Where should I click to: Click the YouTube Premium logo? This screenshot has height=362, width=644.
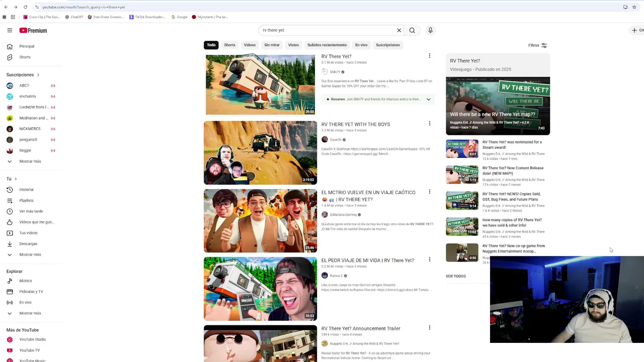33,30
